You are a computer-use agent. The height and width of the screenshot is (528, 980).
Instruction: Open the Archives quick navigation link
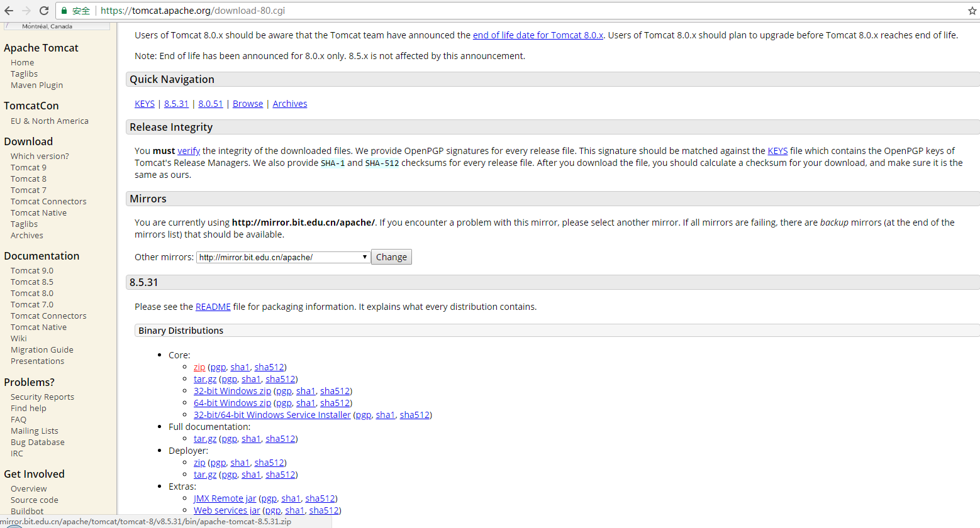click(290, 104)
